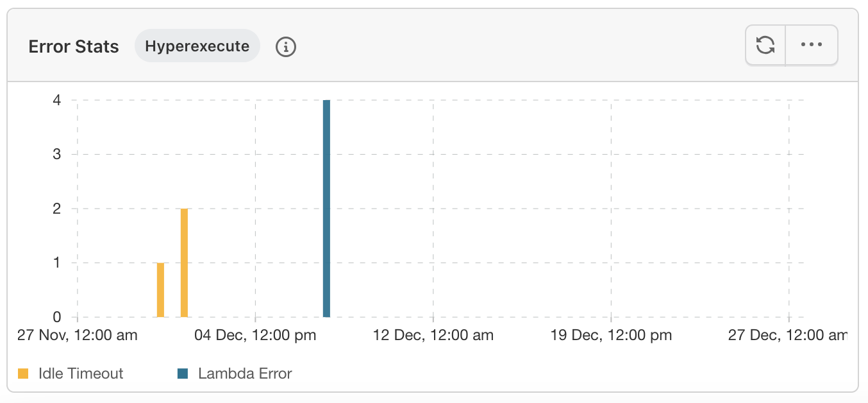The height and width of the screenshot is (403, 868).
Task: Click the 27 Dec, 12:00 am axis label
Action: (x=787, y=335)
